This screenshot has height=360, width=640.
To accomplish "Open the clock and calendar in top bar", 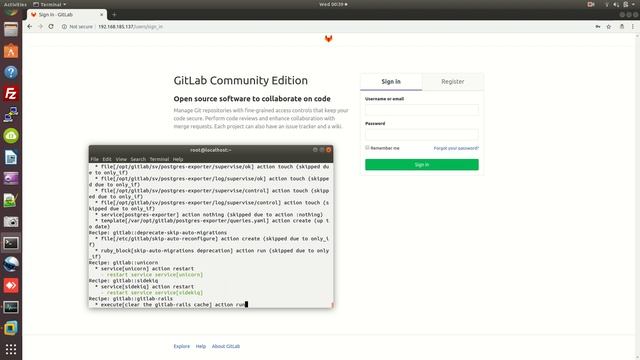I will (x=333, y=4).
